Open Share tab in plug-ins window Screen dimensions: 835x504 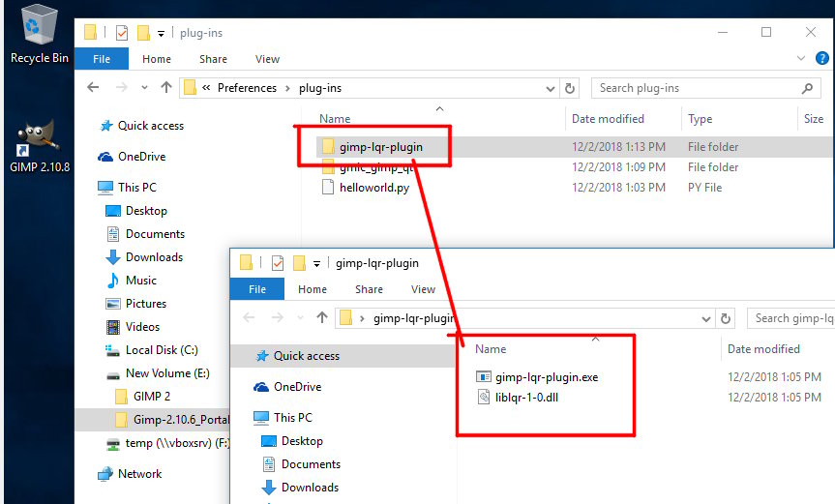tap(213, 59)
